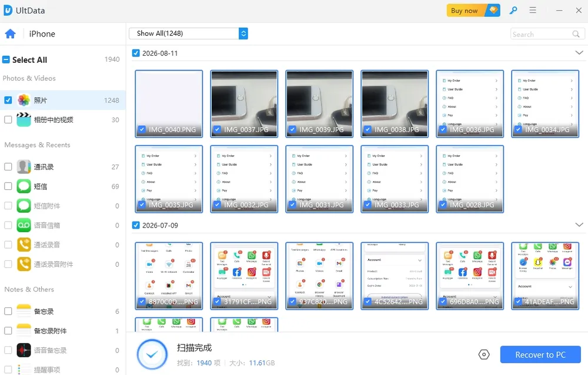Select the IMG_0037.JPG thumbnail
This screenshot has height=375, width=588.
[x=244, y=104]
